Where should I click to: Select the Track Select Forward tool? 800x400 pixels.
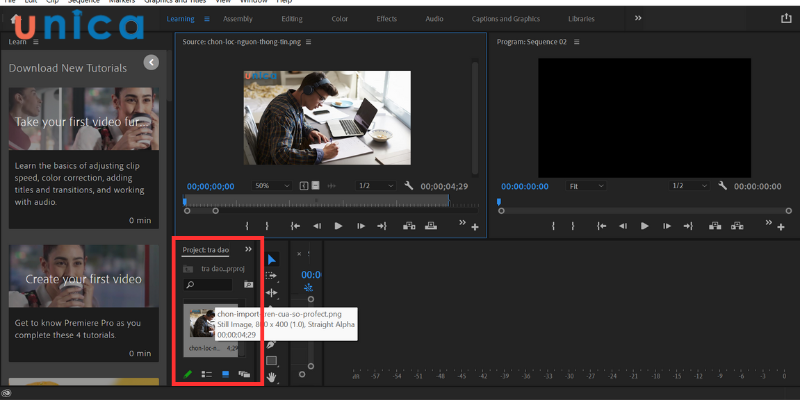point(272,275)
